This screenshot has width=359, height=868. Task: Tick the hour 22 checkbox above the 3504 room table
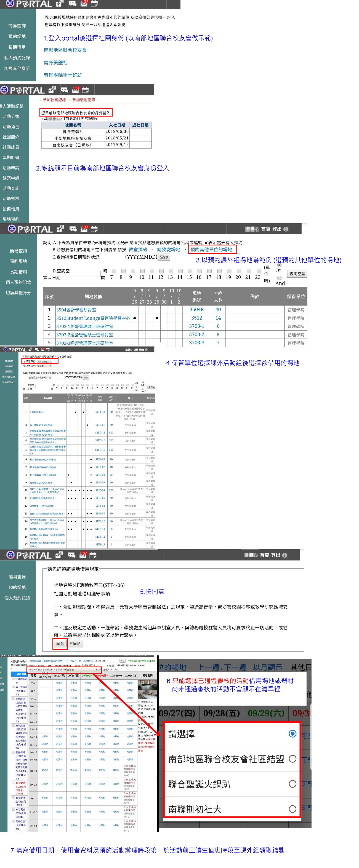259,271
